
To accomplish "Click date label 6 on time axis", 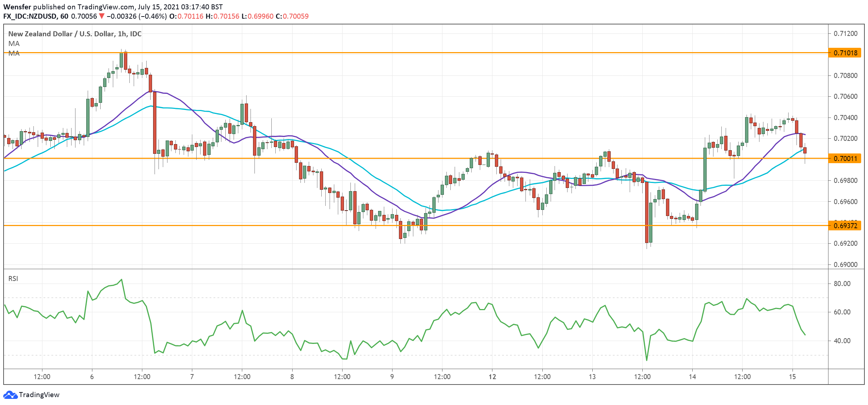I will coord(92,377).
